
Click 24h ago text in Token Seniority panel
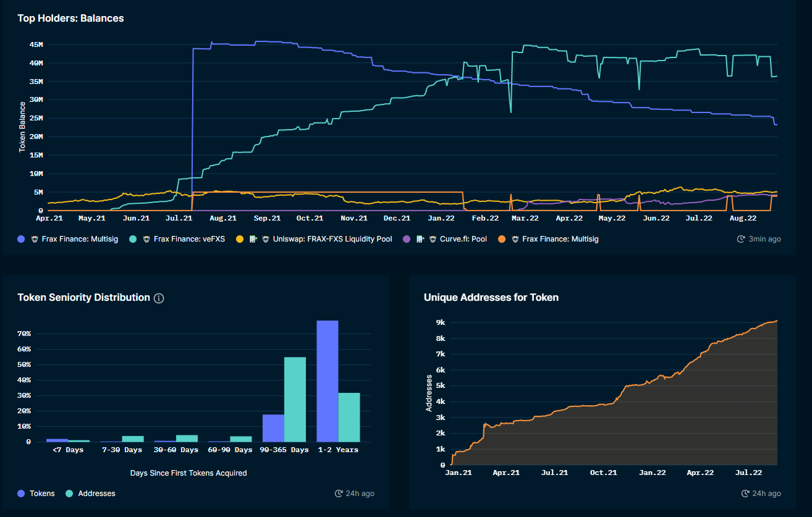click(360, 494)
